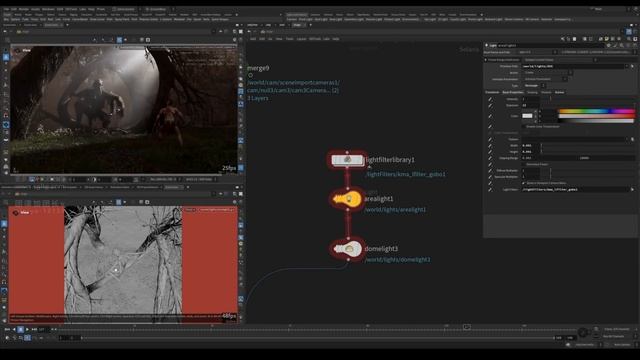
Task: Click the Intensity slider track
Action: (x=588, y=99)
